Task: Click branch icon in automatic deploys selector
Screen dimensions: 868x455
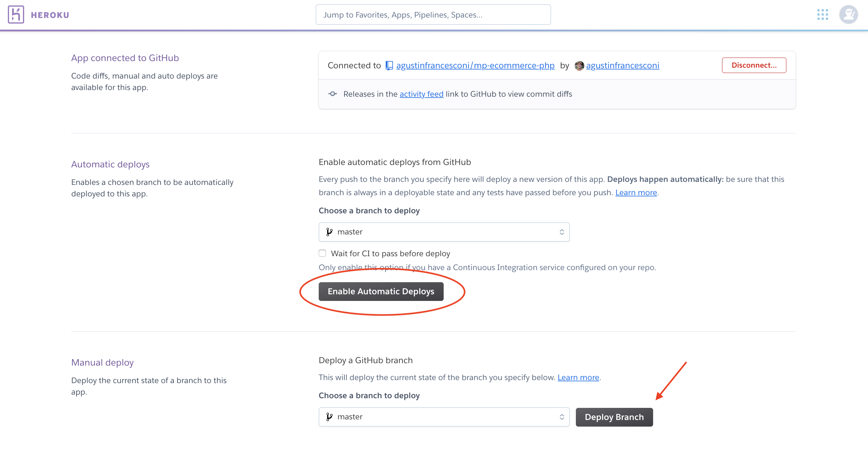Action: point(329,232)
